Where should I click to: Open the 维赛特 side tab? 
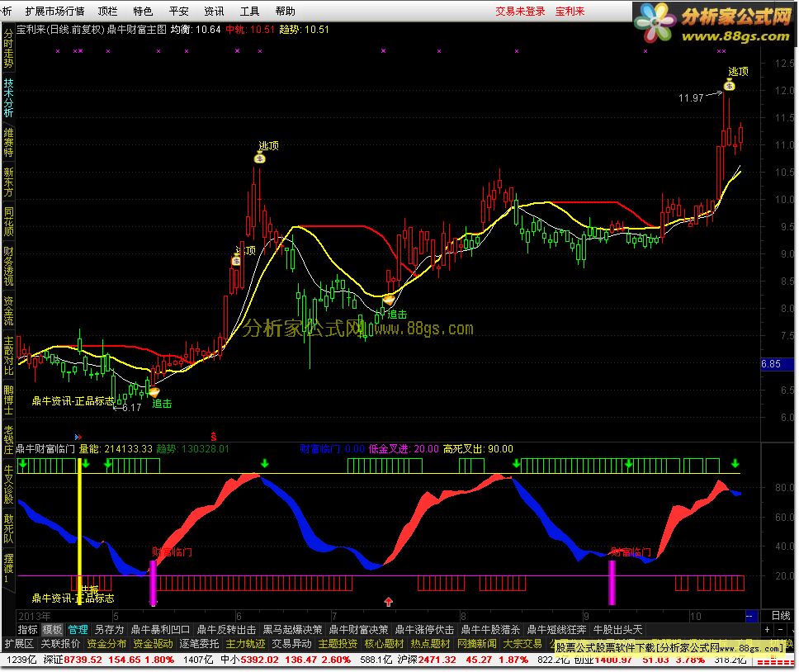tap(8, 143)
